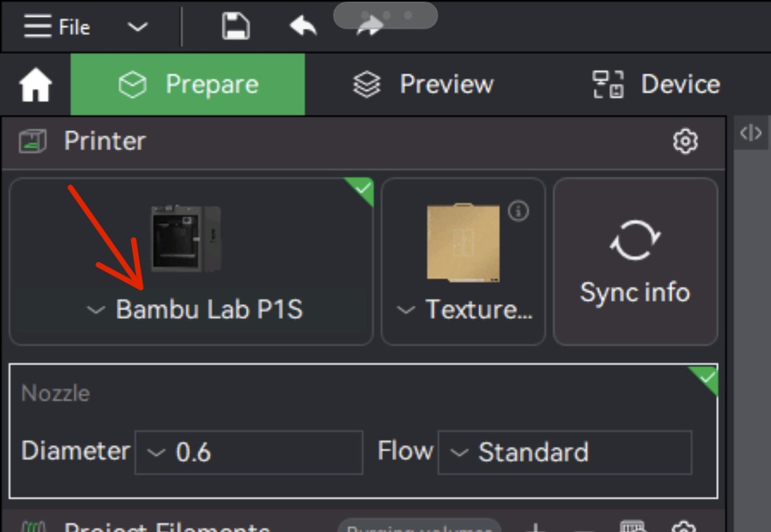Open the Textured plate type dropdown

point(464,310)
